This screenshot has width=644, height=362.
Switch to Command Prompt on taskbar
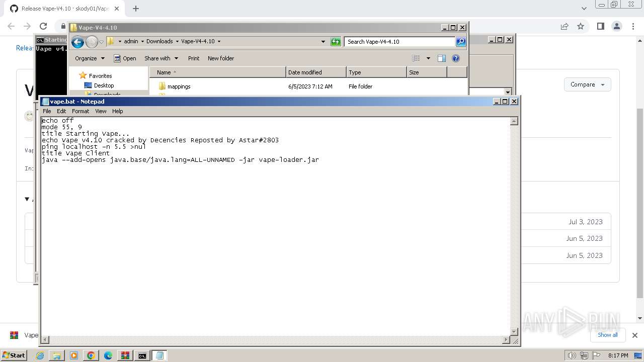(142, 355)
